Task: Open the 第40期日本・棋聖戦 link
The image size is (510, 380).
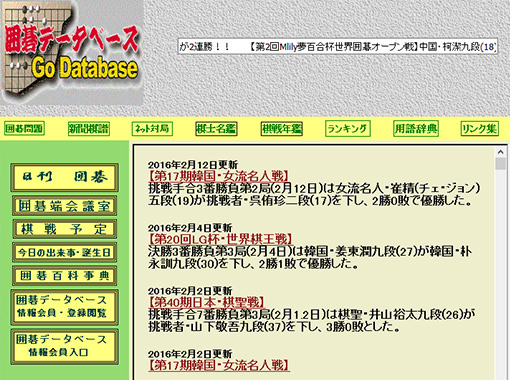Action: tap(206, 302)
